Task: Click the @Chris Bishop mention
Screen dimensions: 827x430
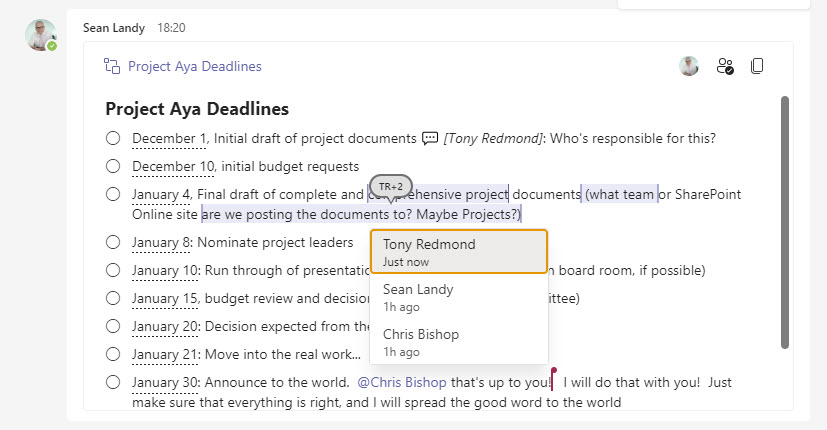Action: 402,383
